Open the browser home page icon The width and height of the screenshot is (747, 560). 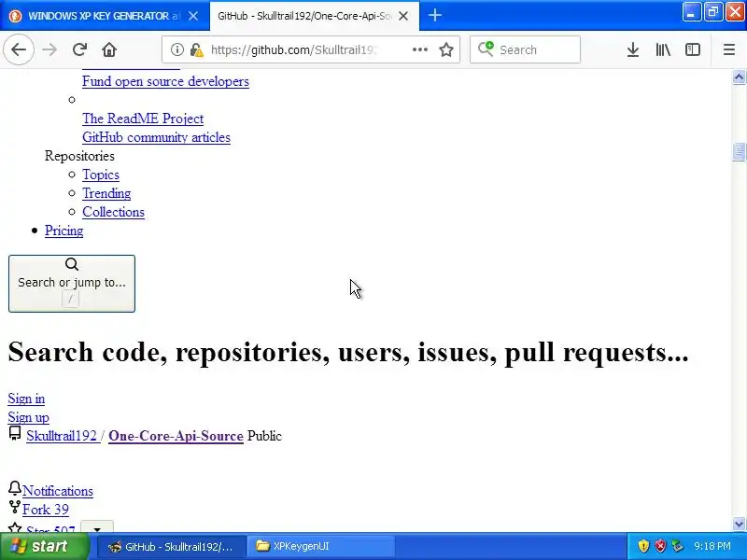[x=109, y=49]
